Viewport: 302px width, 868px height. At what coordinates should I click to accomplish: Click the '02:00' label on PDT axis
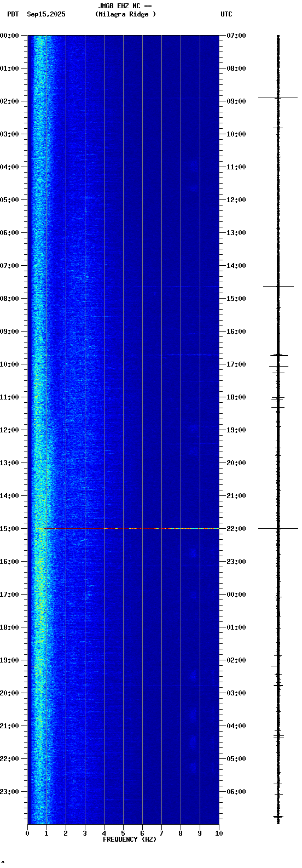click(x=9, y=101)
